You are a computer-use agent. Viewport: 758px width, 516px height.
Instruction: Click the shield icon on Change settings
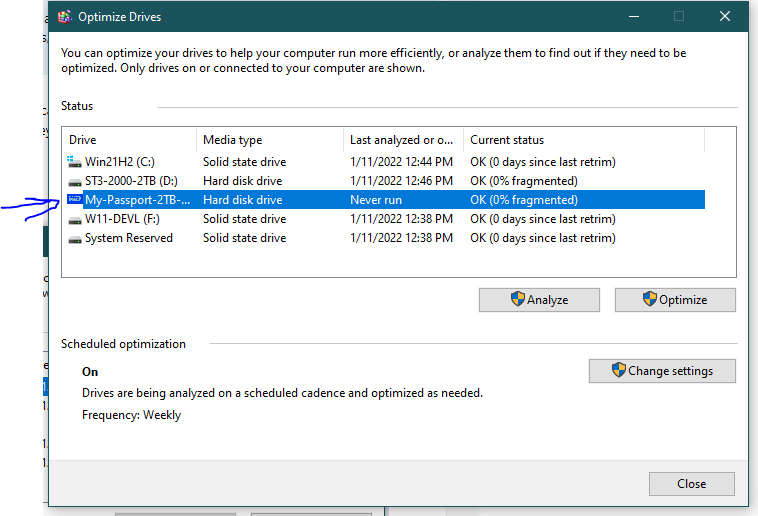(x=619, y=370)
